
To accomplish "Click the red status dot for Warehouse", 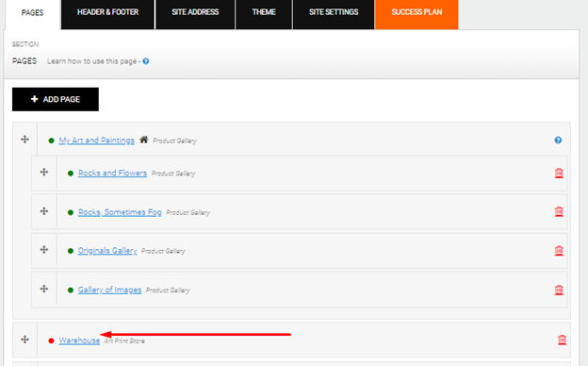I will coord(52,341).
